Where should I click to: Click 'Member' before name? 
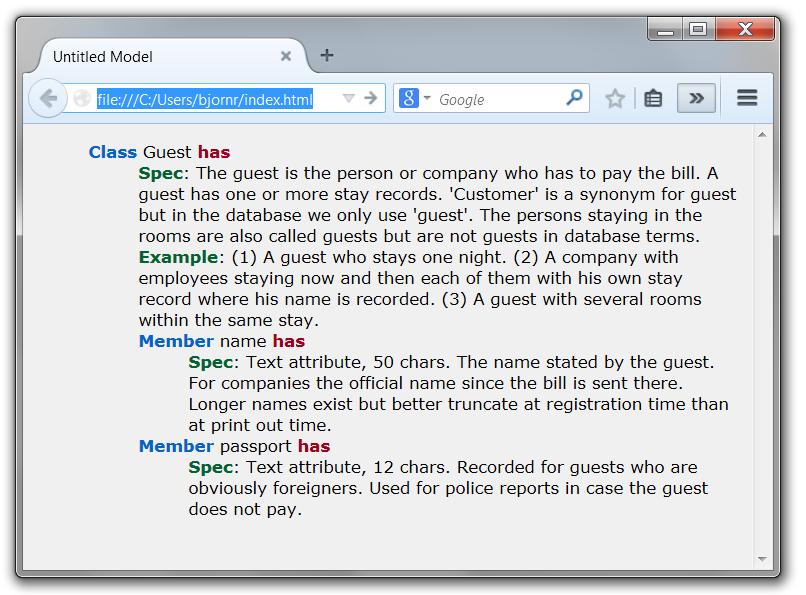176,341
